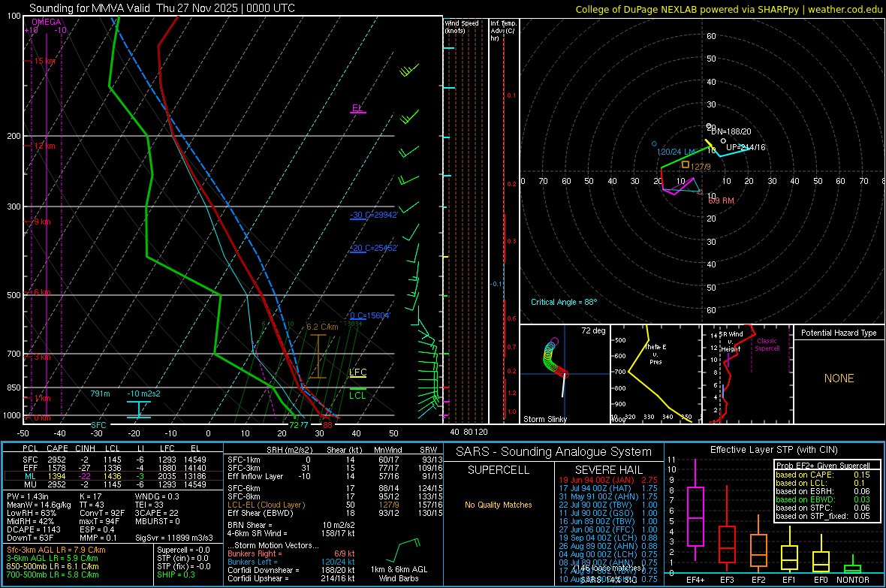This screenshot has height=588, width=886.
Task: Click the 'Eff Shear (EBWD)' row label
Action: pos(261,513)
